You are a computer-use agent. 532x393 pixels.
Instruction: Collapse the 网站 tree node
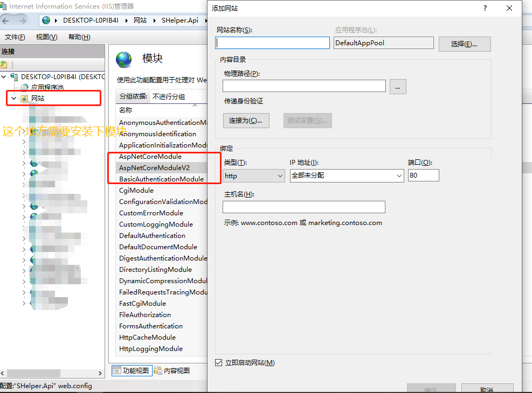click(13, 98)
